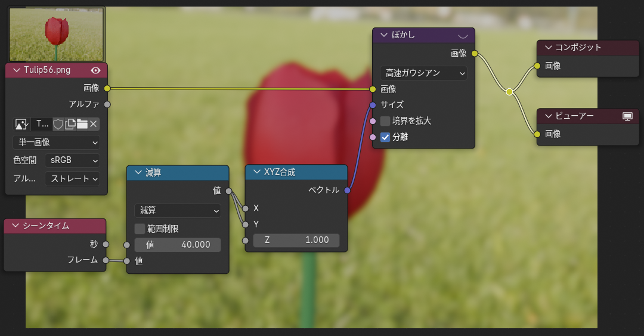644x336 pixels.
Task: Collapse the Tulip56.png node
Action: (17, 70)
